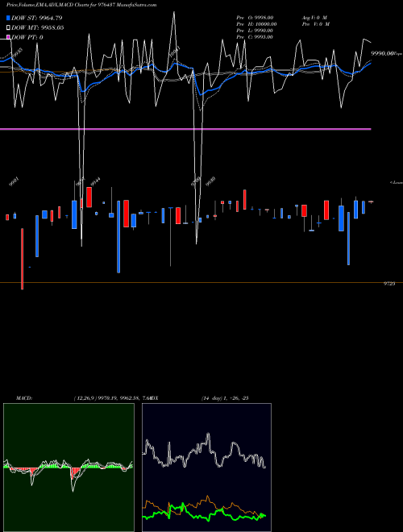
Task: Click the 'MACD:' heading label
Action: point(24,397)
